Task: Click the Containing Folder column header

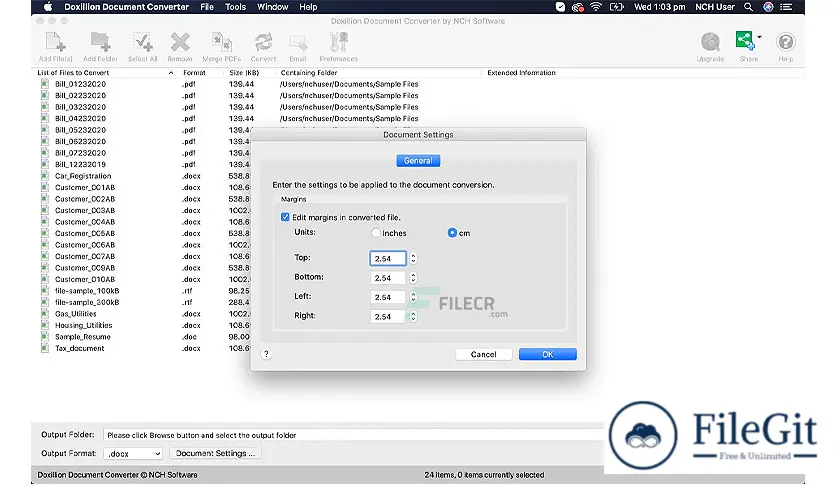Action: click(309, 72)
